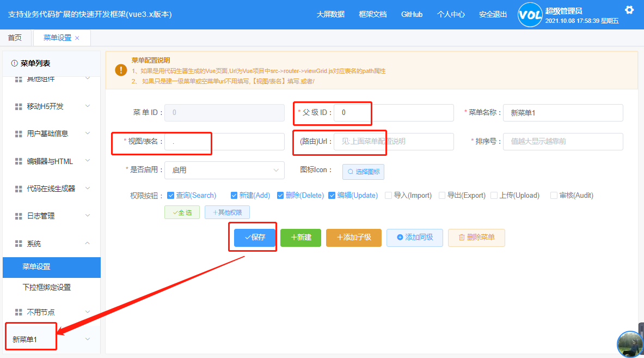Click the 选择图标 icon picker button
The image size is (644, 358).
[363, 172]
